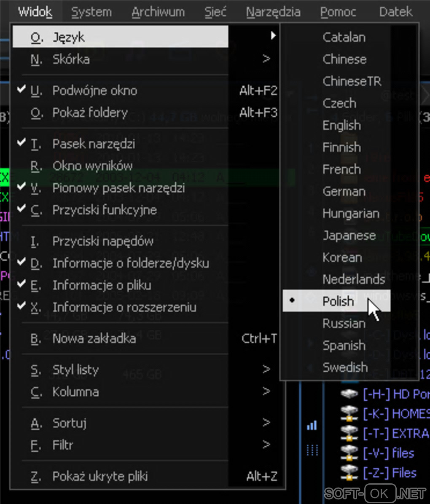Click the [-T-] EXTRA network drive icon
430x504 pixels.
click(349, 433)
